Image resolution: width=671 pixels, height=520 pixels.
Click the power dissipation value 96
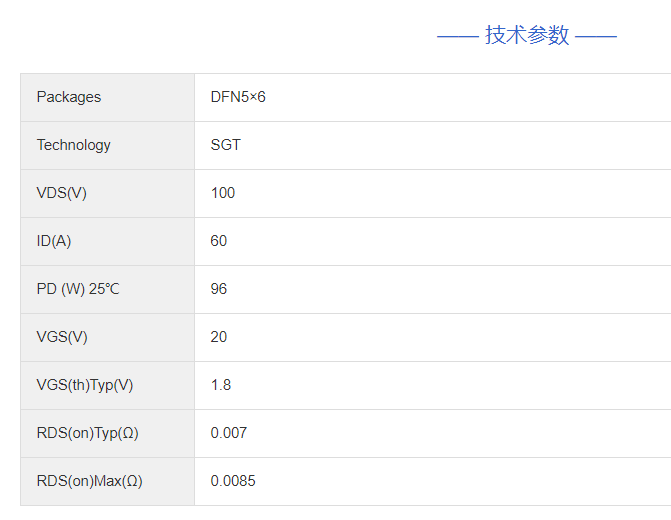219,289
